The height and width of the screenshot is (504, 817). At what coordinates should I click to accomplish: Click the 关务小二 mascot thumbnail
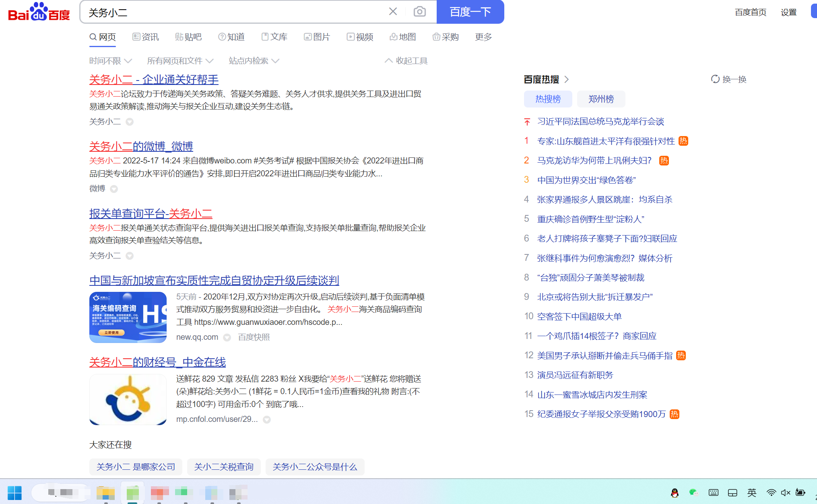(x=128, y=399)
